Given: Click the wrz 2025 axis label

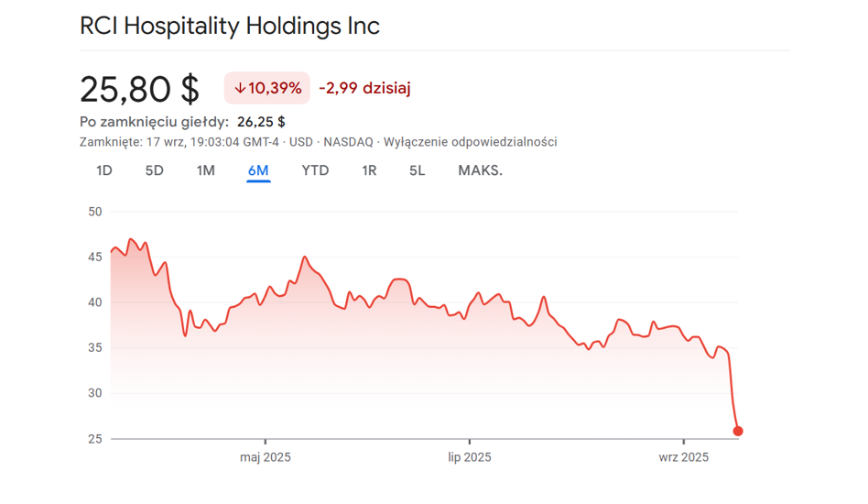Looking at the screenshot, I should click(x=684, y=457).
